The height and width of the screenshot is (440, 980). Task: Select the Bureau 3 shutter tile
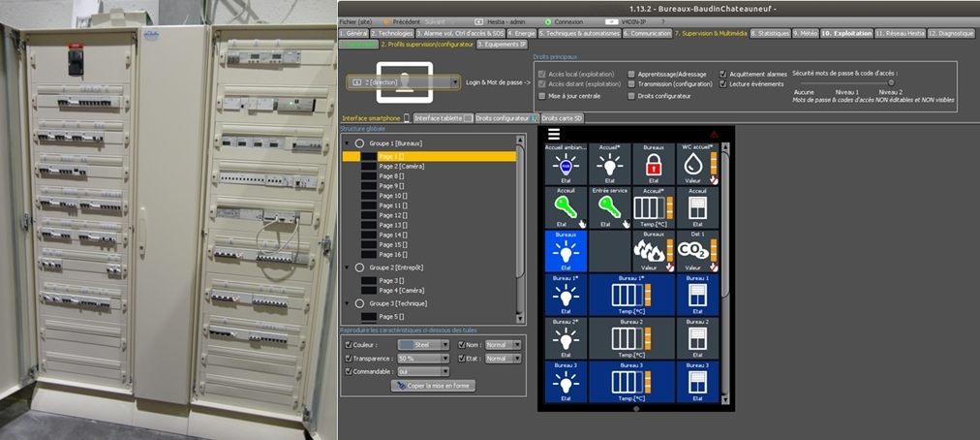697,381
